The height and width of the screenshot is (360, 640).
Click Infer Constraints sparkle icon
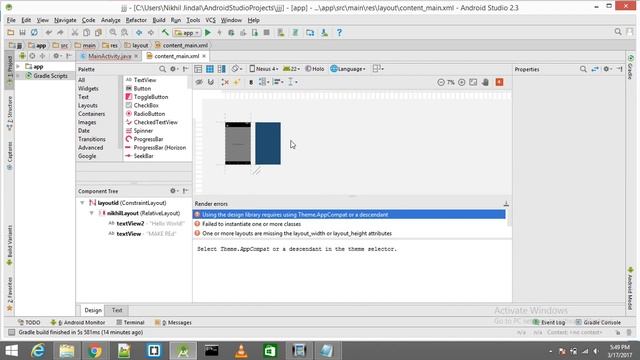[x=236, y=82]
